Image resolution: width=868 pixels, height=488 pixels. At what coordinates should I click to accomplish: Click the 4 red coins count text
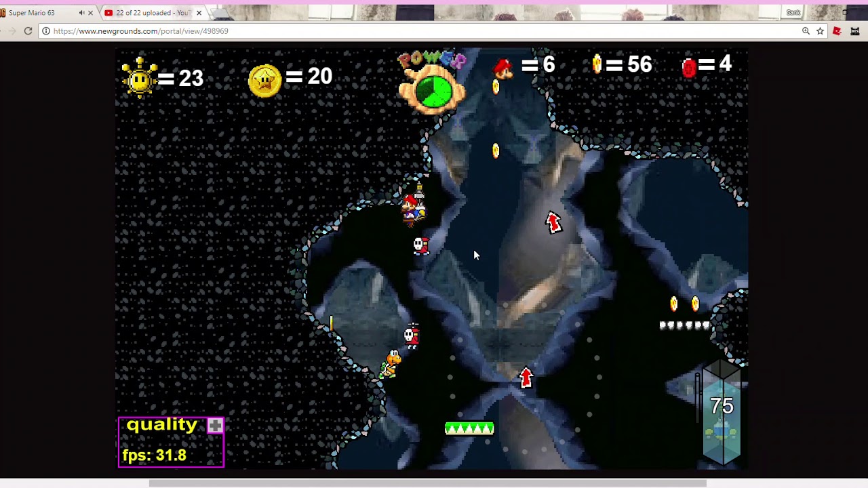tap(725, 64)
